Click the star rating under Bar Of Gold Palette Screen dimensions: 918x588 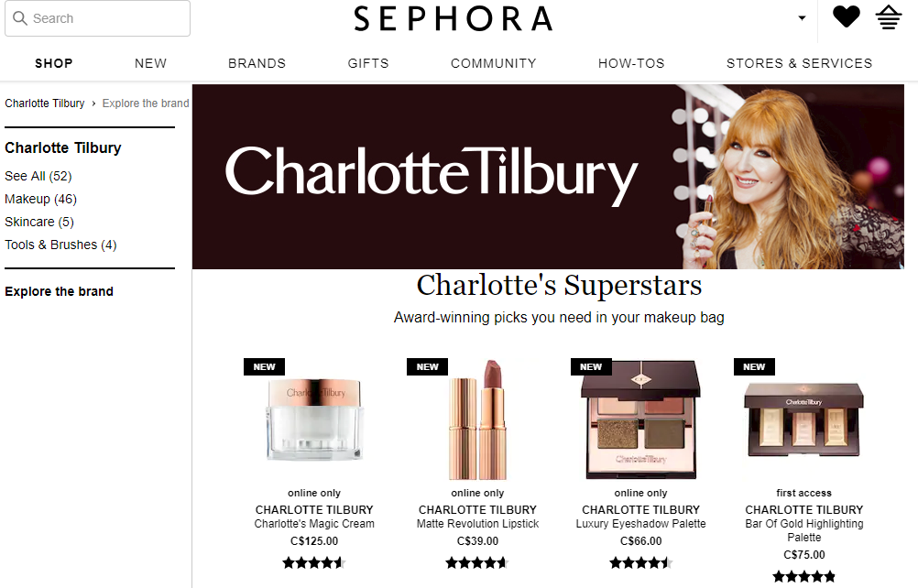pyautogui.click(x=803, y=576)
